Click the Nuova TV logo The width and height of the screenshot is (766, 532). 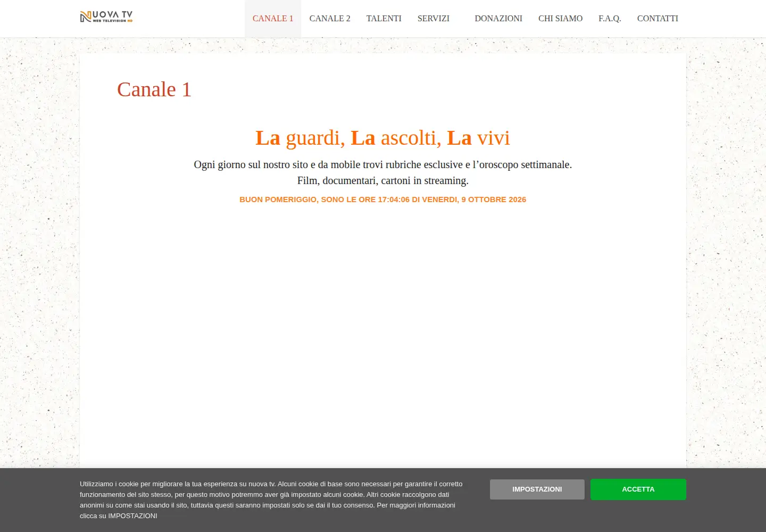point(106,16)
